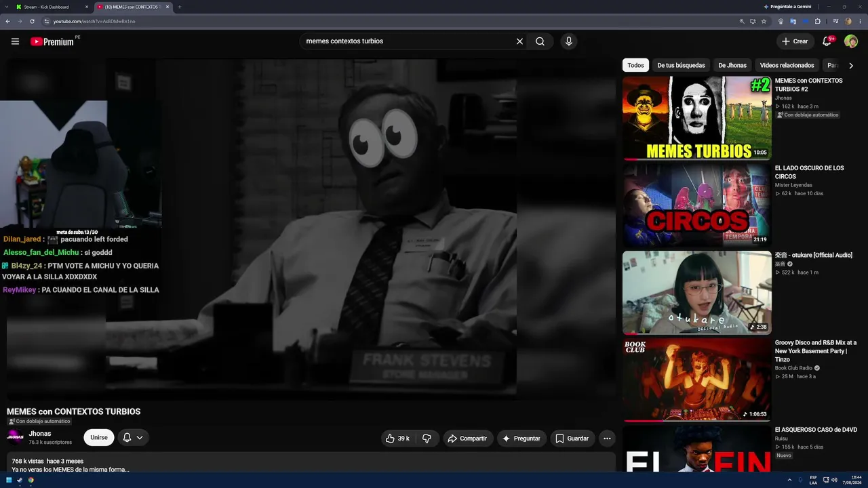Open YouTube notifications bell
This screenshot has height=488, width=868.
[827, 41]
